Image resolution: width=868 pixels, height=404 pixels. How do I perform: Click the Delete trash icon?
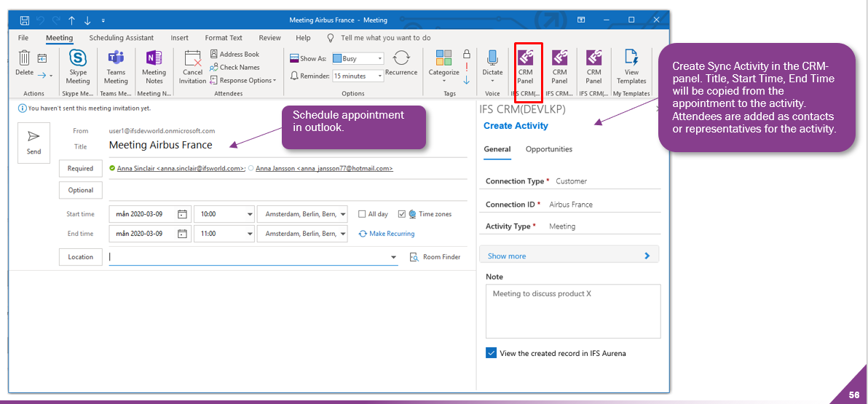[x=24, y=58]
